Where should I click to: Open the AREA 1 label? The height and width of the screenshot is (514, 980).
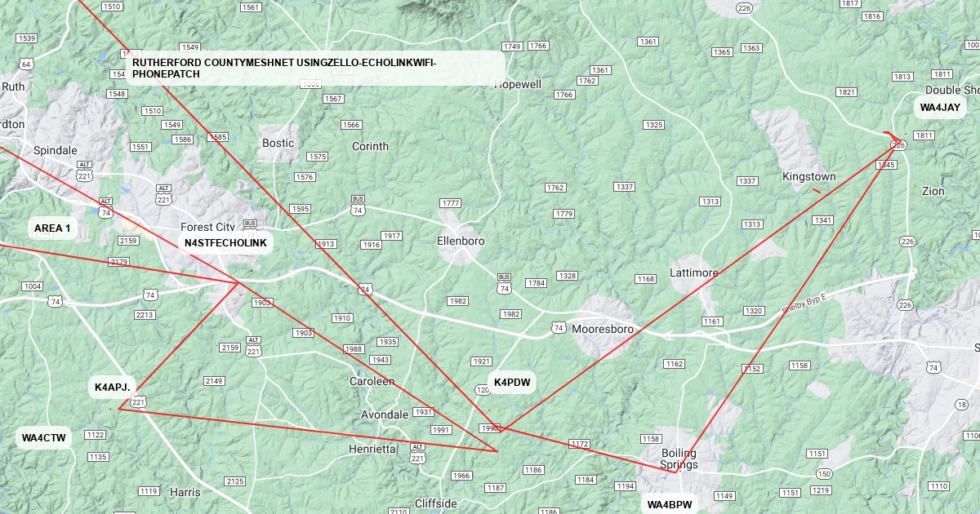pos(52,228)
